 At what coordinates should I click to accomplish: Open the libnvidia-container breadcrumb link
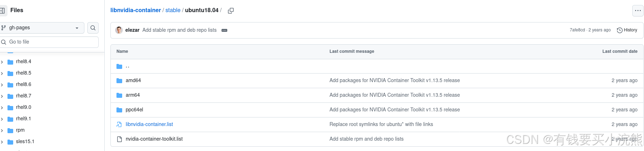pos(135,10)
